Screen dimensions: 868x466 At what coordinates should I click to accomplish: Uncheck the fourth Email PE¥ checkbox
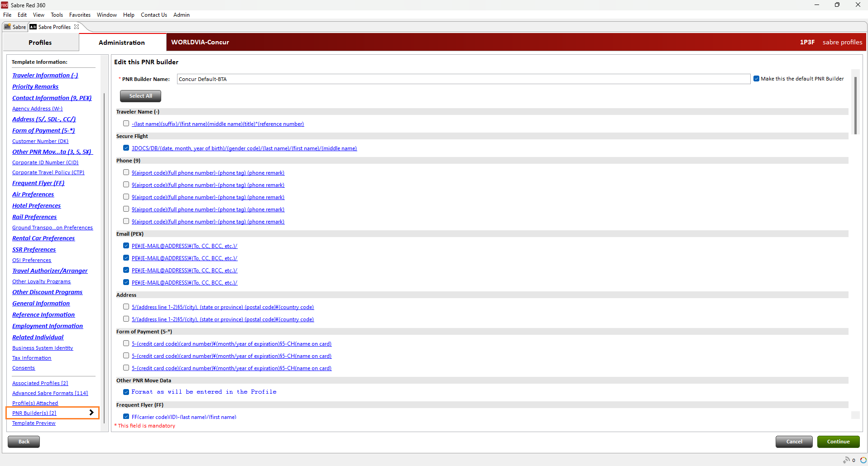pyautogui.click(x=126, y=282)
